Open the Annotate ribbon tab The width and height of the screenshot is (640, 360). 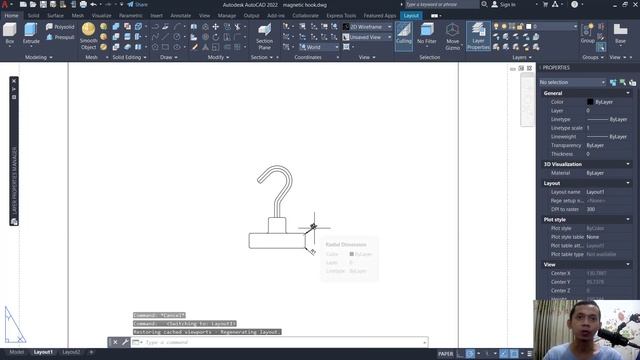click(x=180, y=16)
